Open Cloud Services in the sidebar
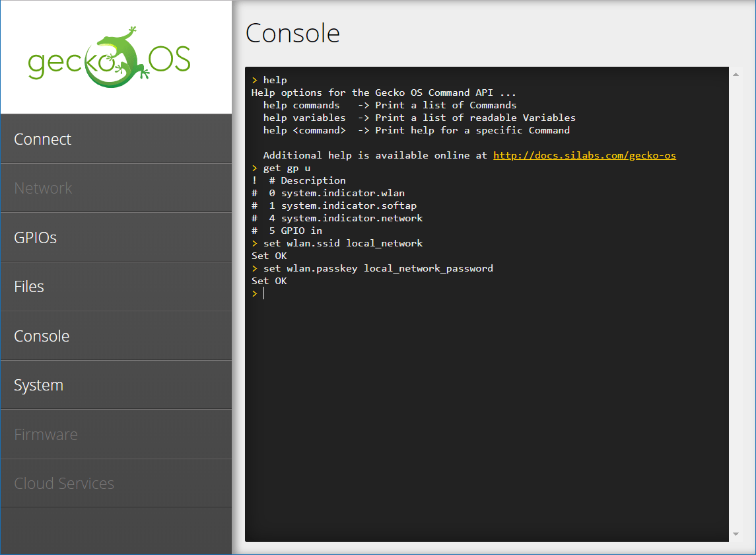 (116, 483)
